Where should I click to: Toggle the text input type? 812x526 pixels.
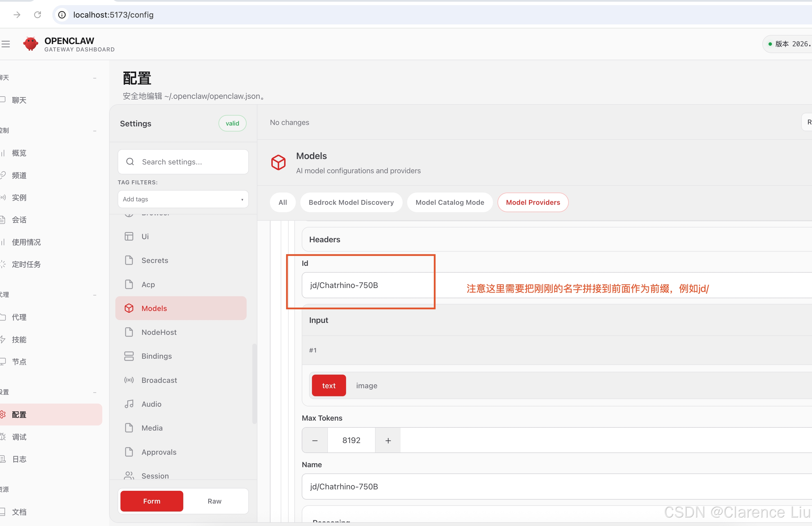pos(328,385)
